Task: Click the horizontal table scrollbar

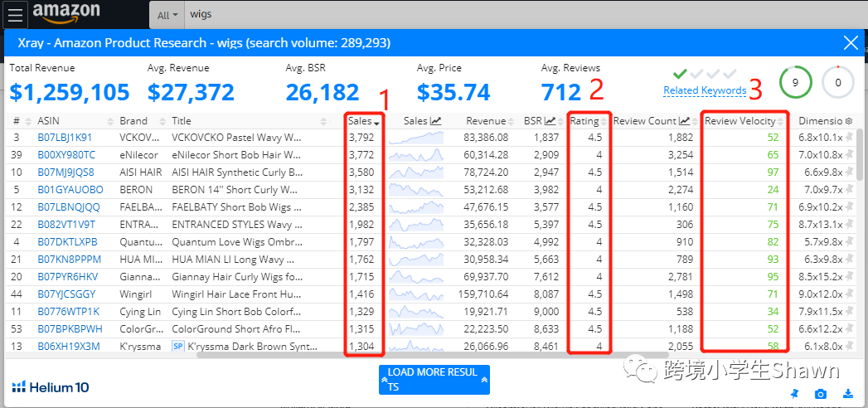Action: pos(432,355)
